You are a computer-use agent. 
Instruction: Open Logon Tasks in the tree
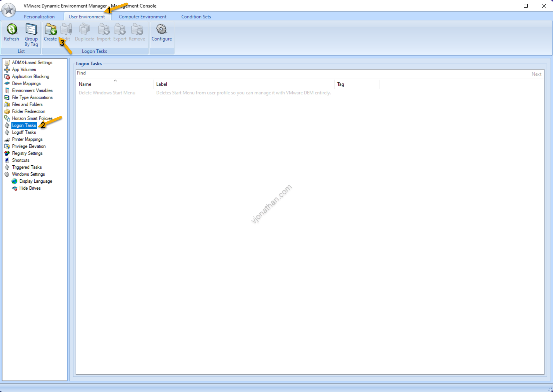point(24,125)
